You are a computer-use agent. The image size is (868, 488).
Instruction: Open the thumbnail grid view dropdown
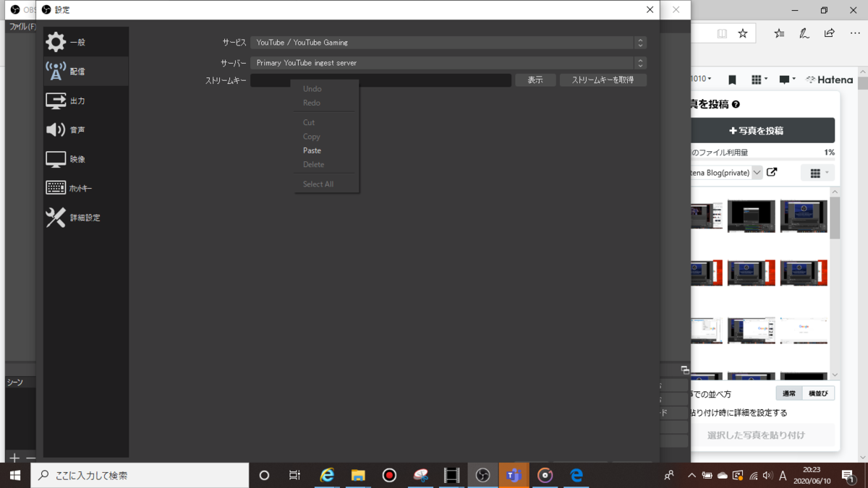pos(818,173)
